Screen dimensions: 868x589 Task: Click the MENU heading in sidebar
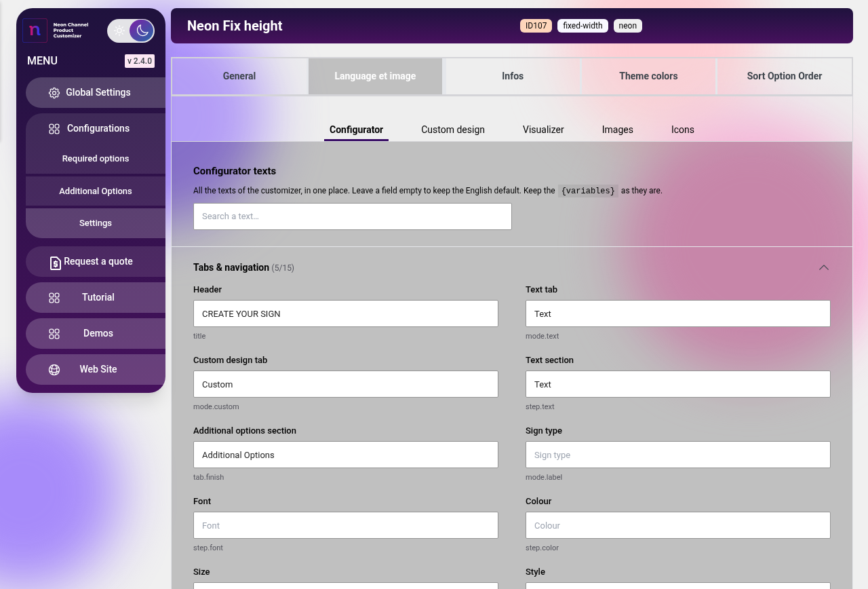click(x=42, y=61)
